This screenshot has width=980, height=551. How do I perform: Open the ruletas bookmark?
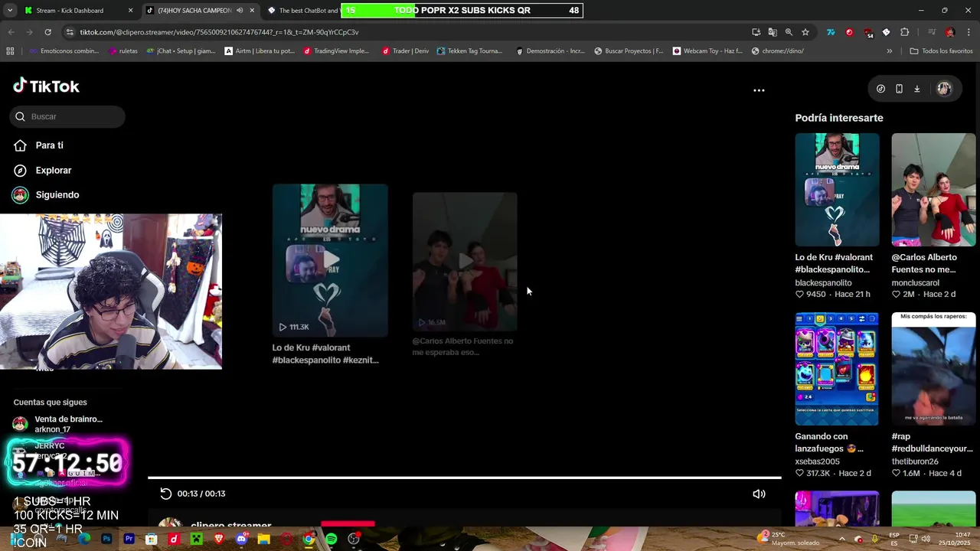click(x=123, y=51)
